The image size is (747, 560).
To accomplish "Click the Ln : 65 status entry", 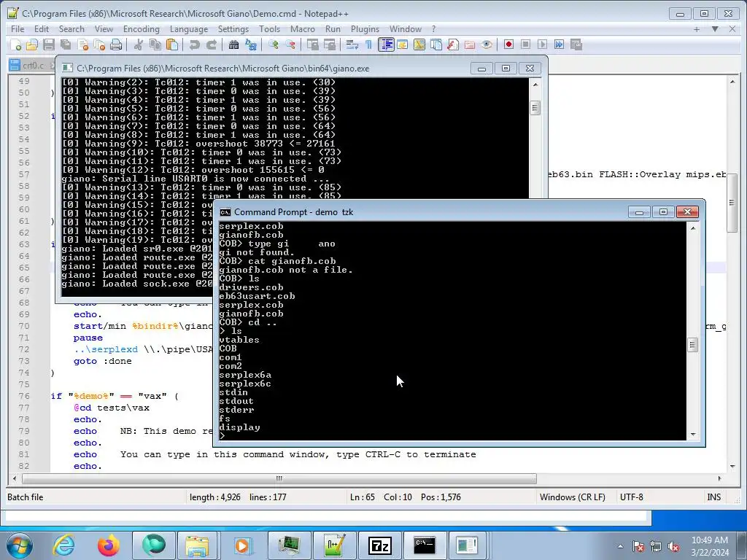I will pyautogui.click(x=363, y=497).
